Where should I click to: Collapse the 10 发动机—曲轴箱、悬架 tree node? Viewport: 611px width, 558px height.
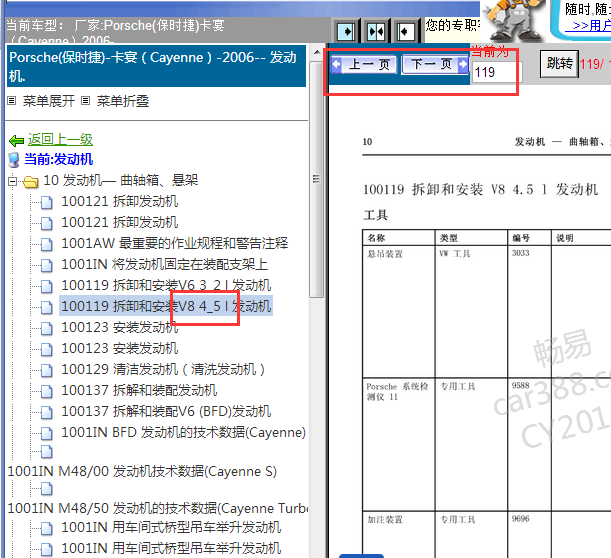click(12, 181)
